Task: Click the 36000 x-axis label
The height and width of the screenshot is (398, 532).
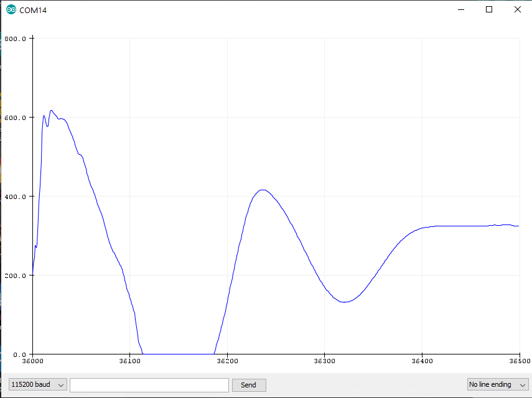Action: pos(32,361)
